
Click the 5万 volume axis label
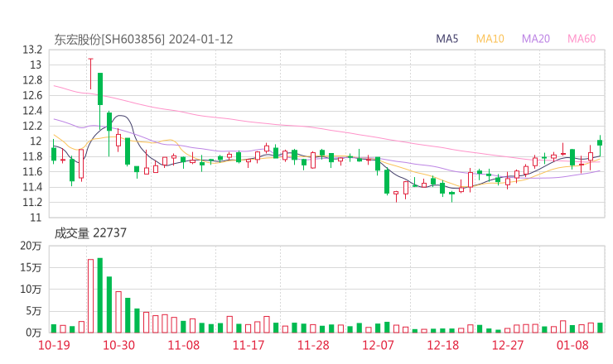(34, 311)
